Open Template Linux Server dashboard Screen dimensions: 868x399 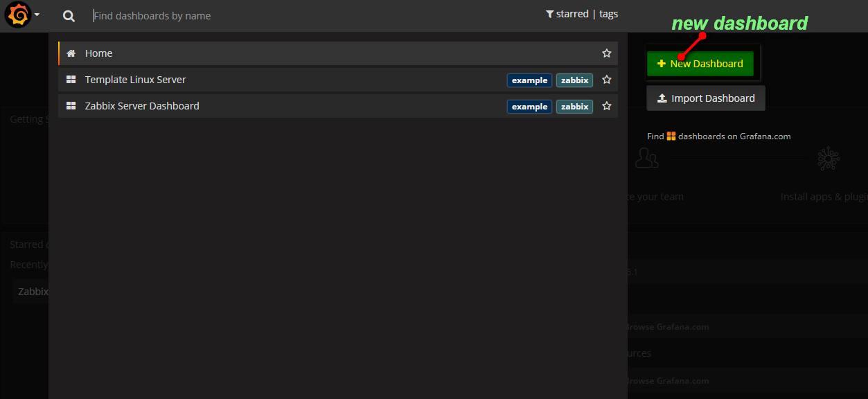(338, 80)
